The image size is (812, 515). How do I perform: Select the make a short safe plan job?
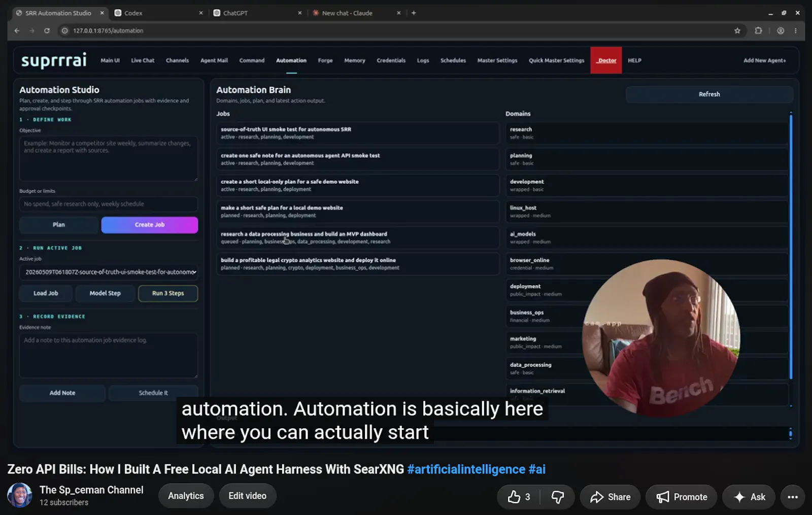(358, 212)
